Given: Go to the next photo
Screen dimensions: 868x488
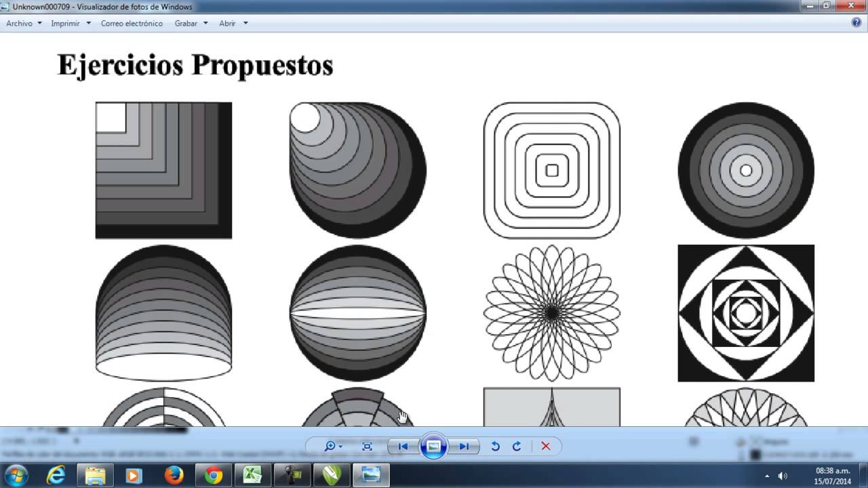Looking at the screenshot, I should click(464, 446).
